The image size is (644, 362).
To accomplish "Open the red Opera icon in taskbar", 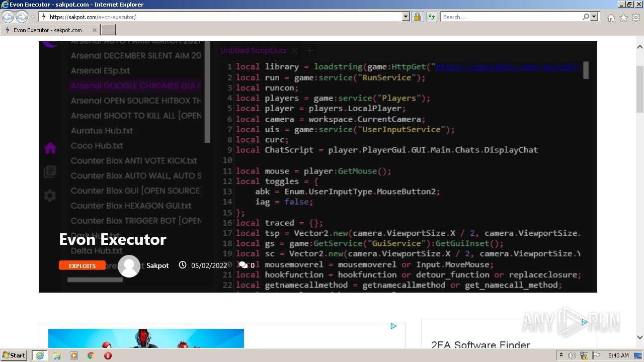I will (x=108, y=355).
